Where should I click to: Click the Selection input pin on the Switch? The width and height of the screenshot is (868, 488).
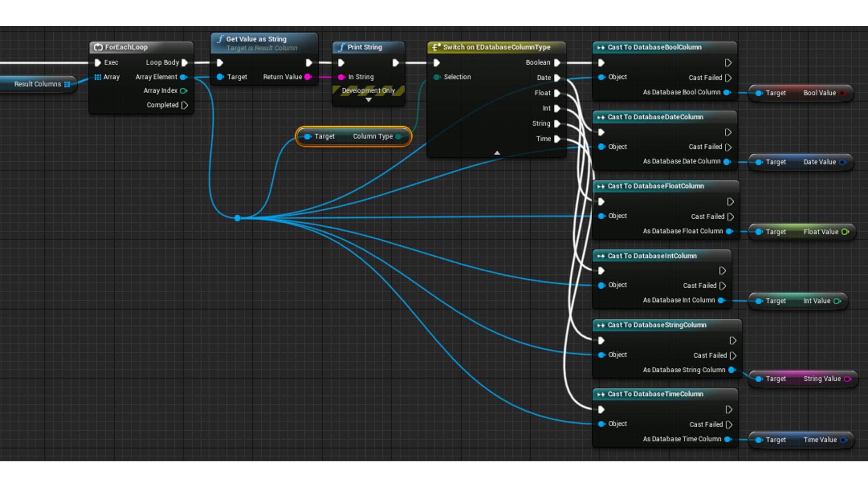pos(437,77)
